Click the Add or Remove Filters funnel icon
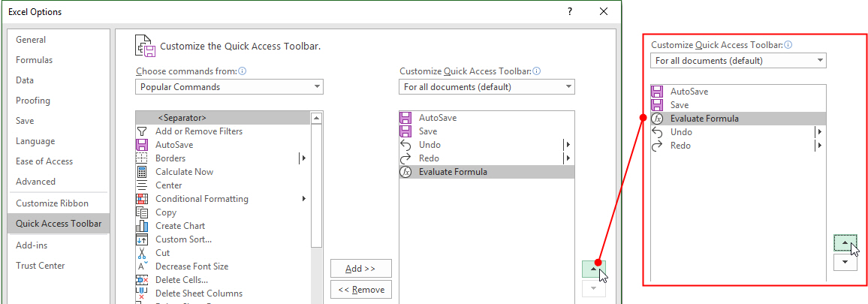The height and width of the screenshot is (304, 868). (x=142, y=131)
